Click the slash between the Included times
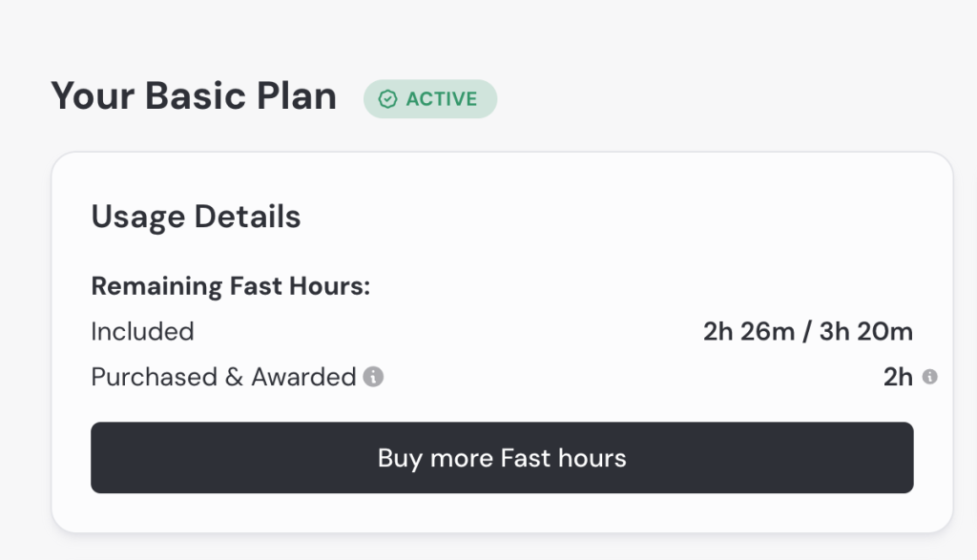977x560 pixels. 806,332
